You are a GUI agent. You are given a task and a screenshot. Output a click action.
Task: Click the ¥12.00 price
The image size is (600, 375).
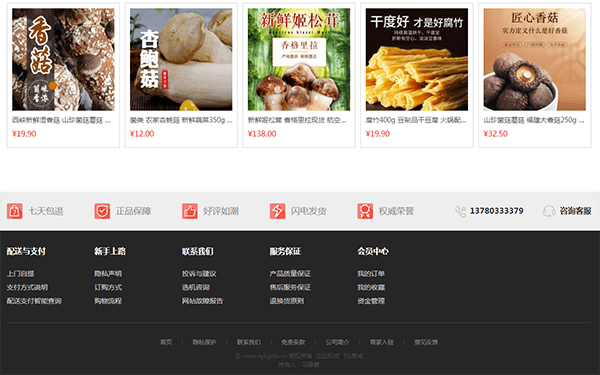(x=142, y=134)
